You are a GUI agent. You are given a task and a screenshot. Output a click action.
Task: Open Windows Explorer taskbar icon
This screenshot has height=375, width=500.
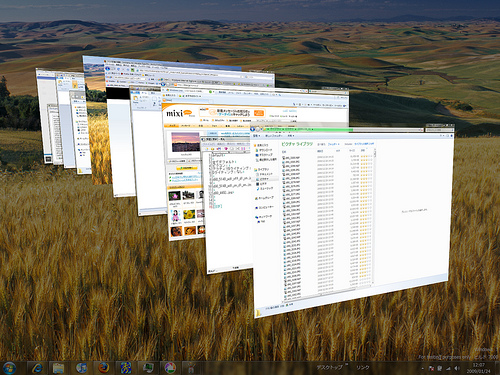point(59,368)
